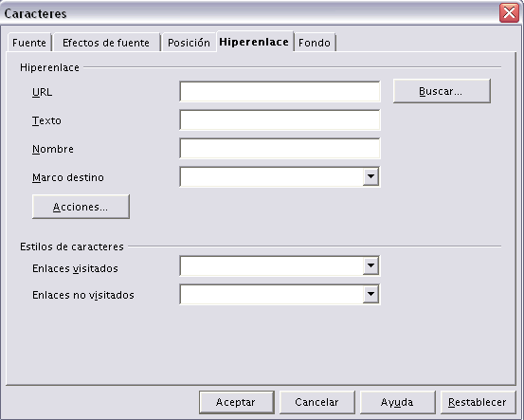Click the Estilos de caracteres heading
This screenshot has height=420, width=524.
click(x=72, y=247)
